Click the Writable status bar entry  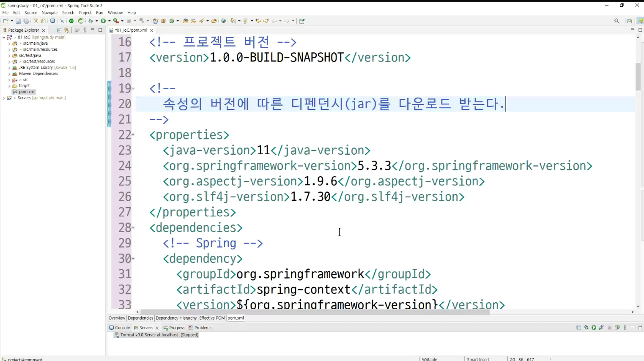429,359
